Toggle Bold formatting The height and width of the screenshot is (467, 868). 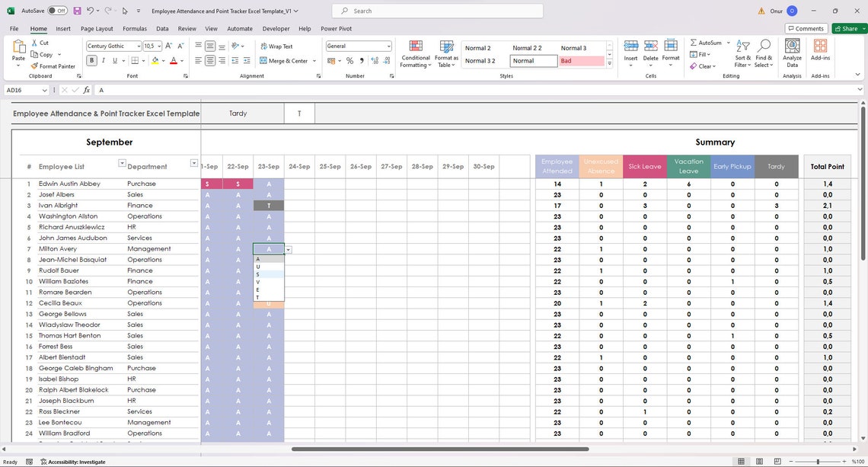[91, 61]
